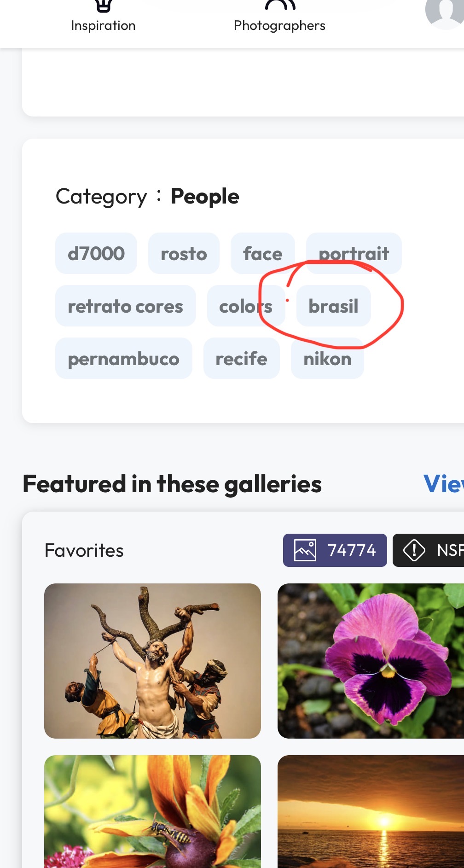Viewport: 464px width, 868px height.
Task: Open the Favorites gallery title
Action: (x=84, y=550)
